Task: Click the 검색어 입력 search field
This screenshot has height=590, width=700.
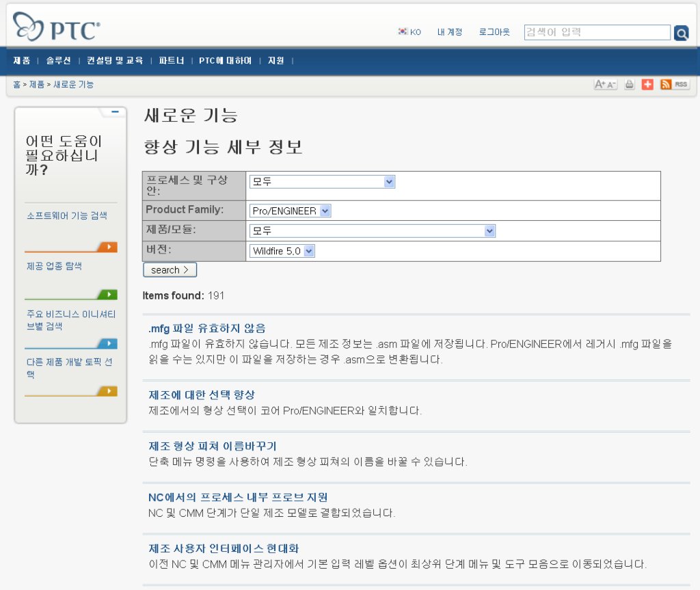Action: click(x=597, y=32)
